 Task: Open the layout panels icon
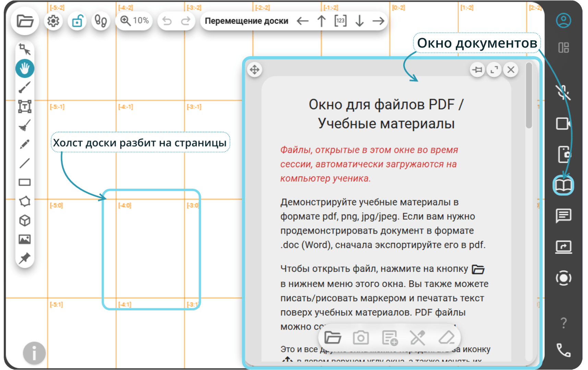click(x=563, y=48)
